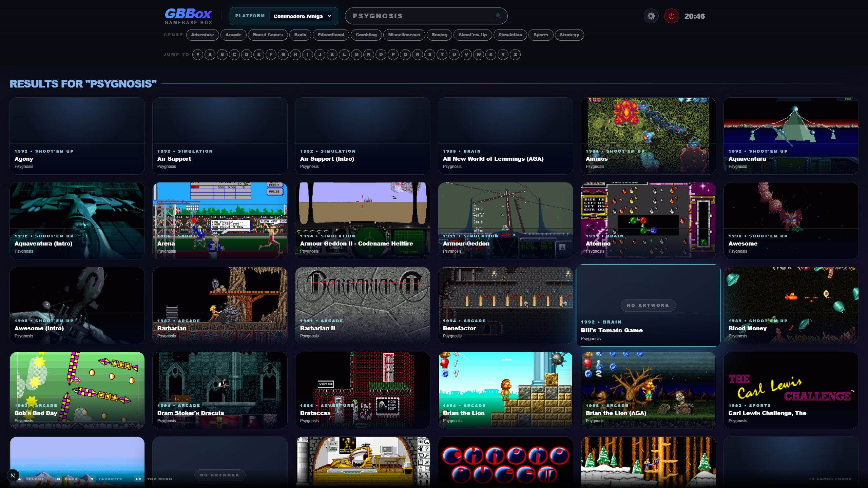Open the Bob's Bad Day card
Screen dimensions: 868x488
coord(77,390)
